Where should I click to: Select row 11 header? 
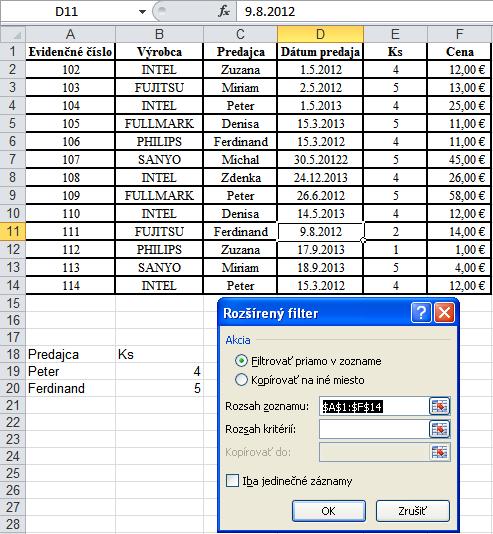tap(13, 232)
